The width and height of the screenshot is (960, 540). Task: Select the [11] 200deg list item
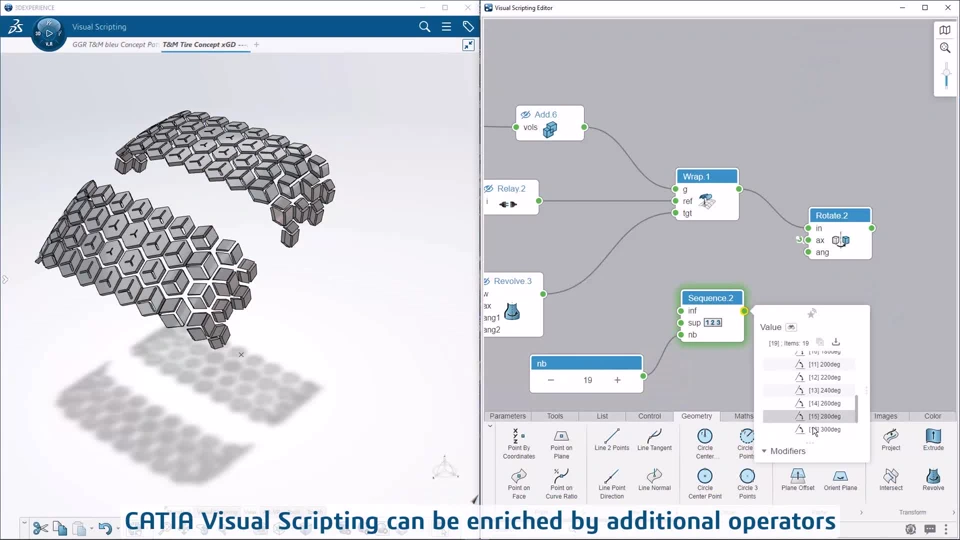pyautogui.click(x=809, y=364)
